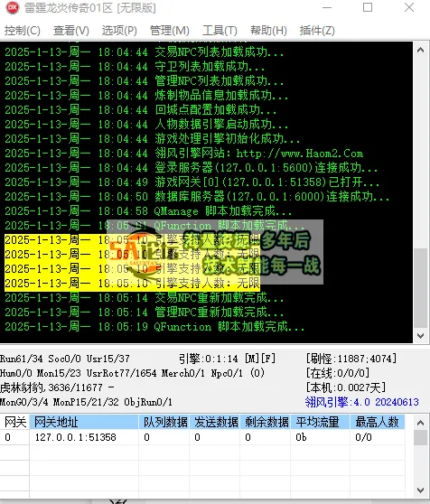Click the 网关地址 column header
Image resolution: width=430 pixels, height=504 pixels.
[84, 422]
